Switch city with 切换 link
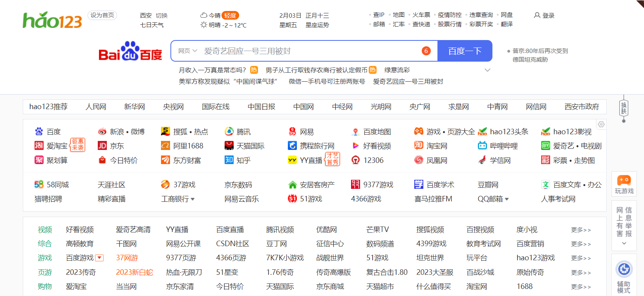Viewport: 644px width, 296px height. coord(162,15)
